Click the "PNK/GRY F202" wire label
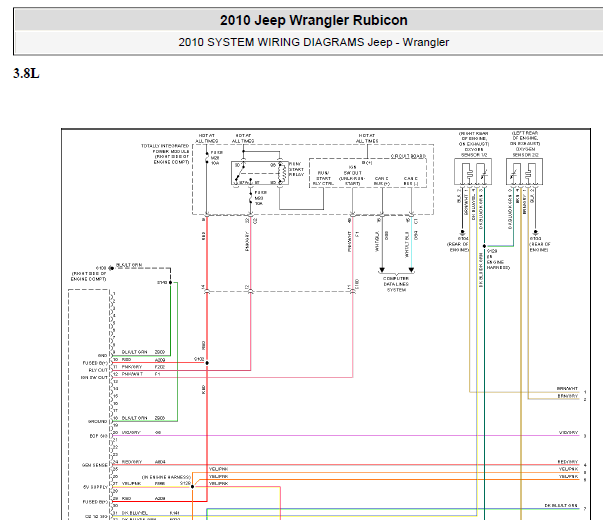603x520 pixels. (x=143, y=367)
